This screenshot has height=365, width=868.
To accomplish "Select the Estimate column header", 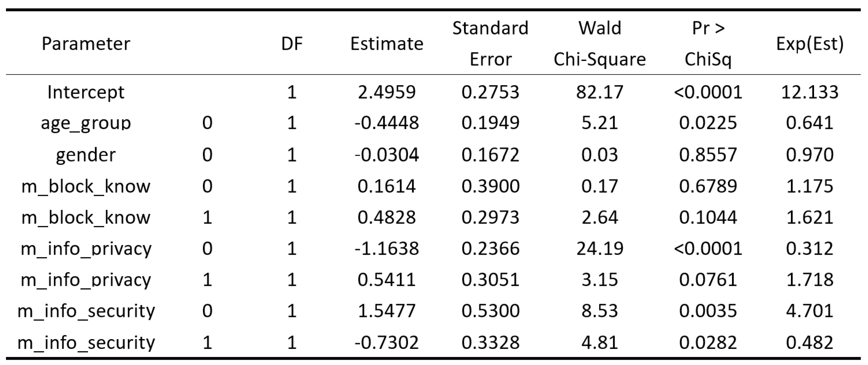I will pos(387,44).
